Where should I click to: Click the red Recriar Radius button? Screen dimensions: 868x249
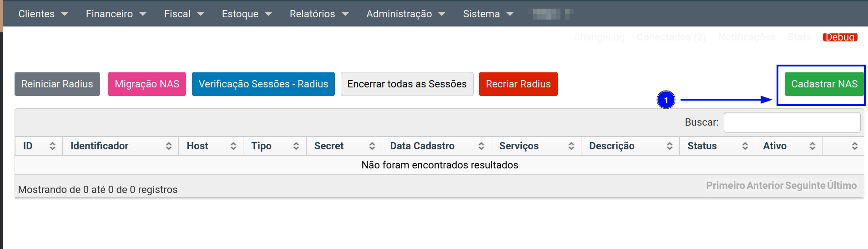point(518,84)
